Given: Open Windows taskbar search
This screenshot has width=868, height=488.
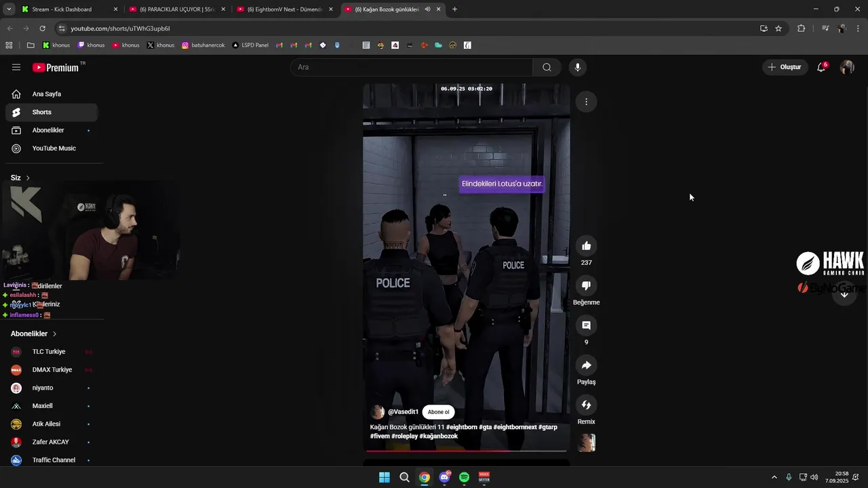Looking at the screenshot, I should pyautogui.click(x=404, y=477).
